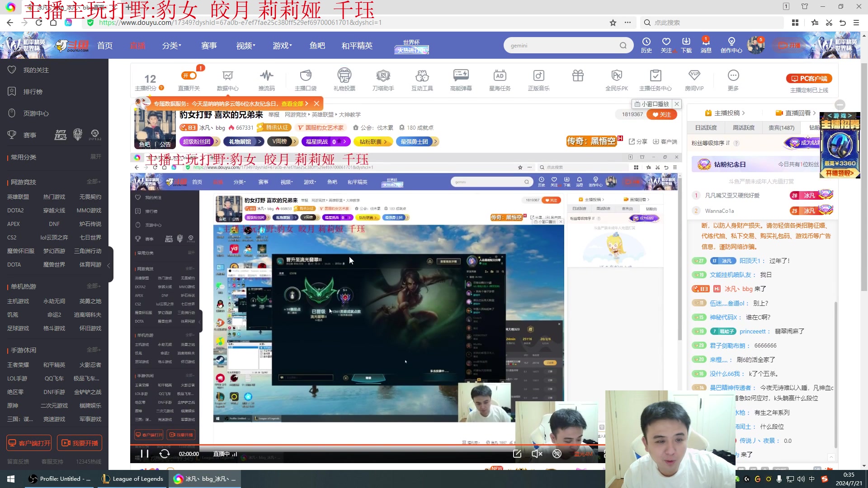Open the 历史 history icon
Image resolution: width=868 pixels, height=488 pixels.
[646, 45]
